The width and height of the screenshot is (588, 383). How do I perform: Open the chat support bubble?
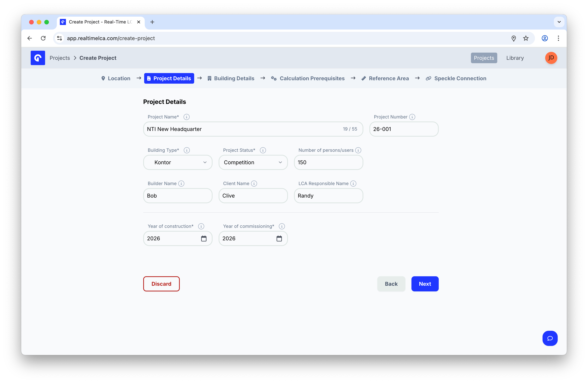click(550, 338)
